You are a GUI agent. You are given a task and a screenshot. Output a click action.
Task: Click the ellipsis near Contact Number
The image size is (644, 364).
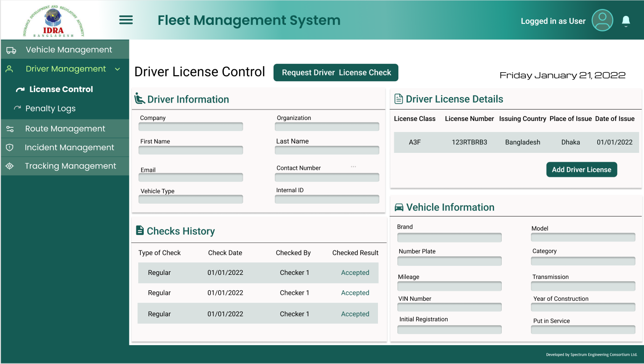[354, 166]
